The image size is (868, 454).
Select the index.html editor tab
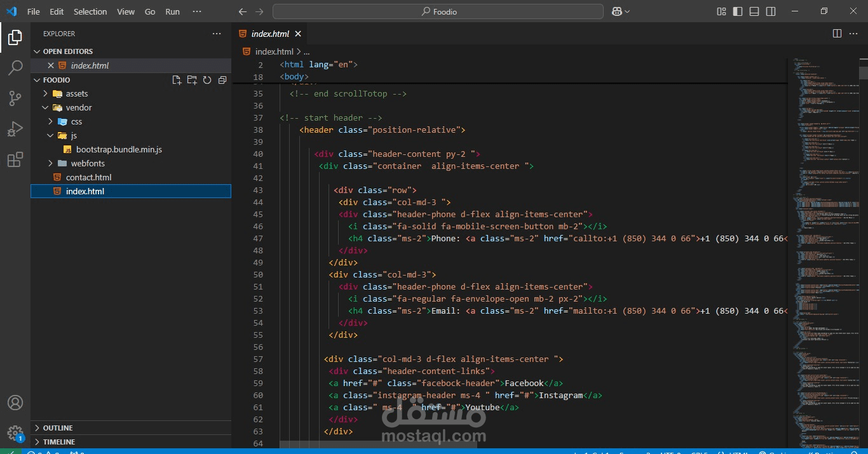(x=270, y=34)
